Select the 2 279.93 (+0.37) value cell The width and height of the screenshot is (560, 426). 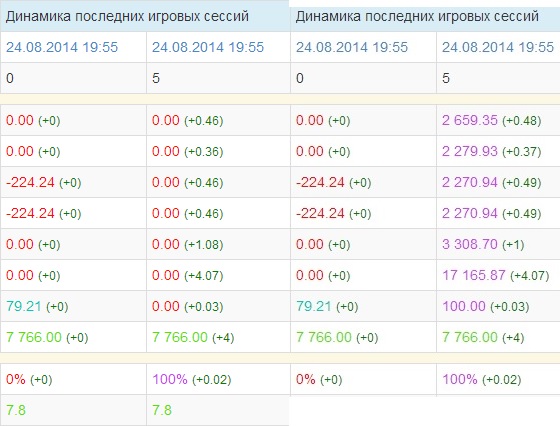click(498, 151)
